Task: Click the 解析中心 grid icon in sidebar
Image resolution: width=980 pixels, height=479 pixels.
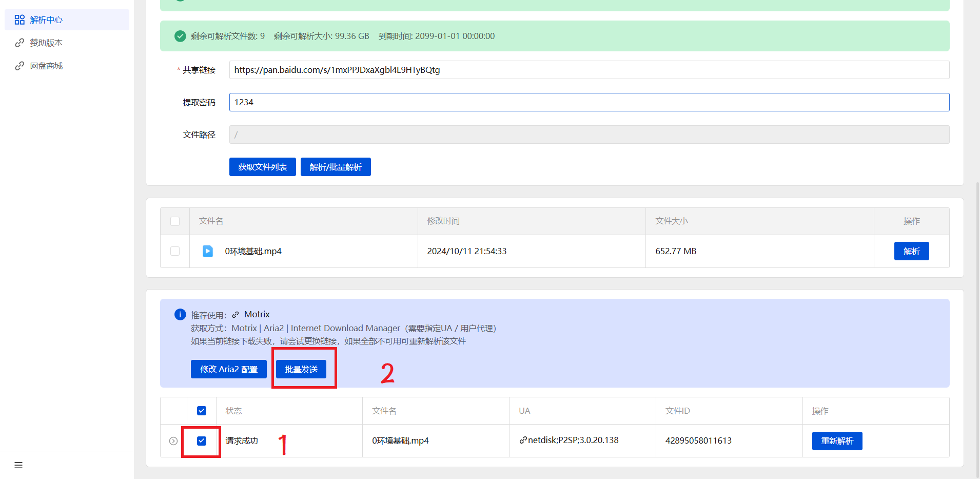Action: 19,20
